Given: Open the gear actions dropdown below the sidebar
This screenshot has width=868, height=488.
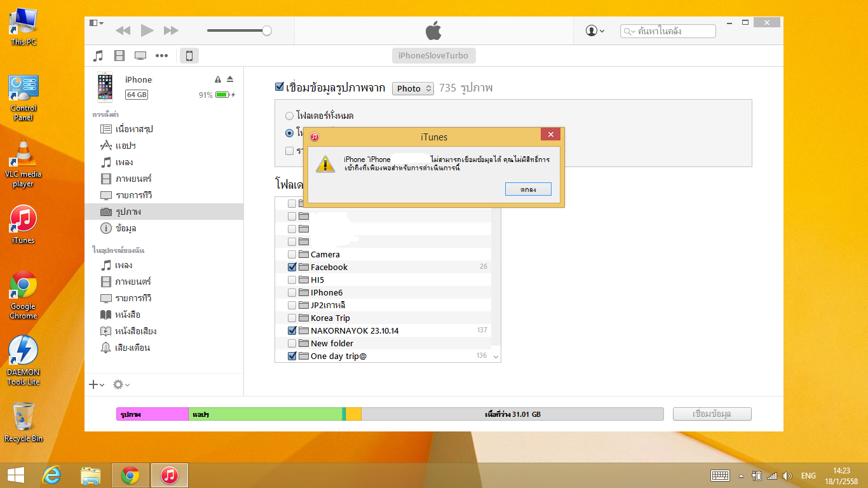Looking at the screenshot, I should 121,384.
